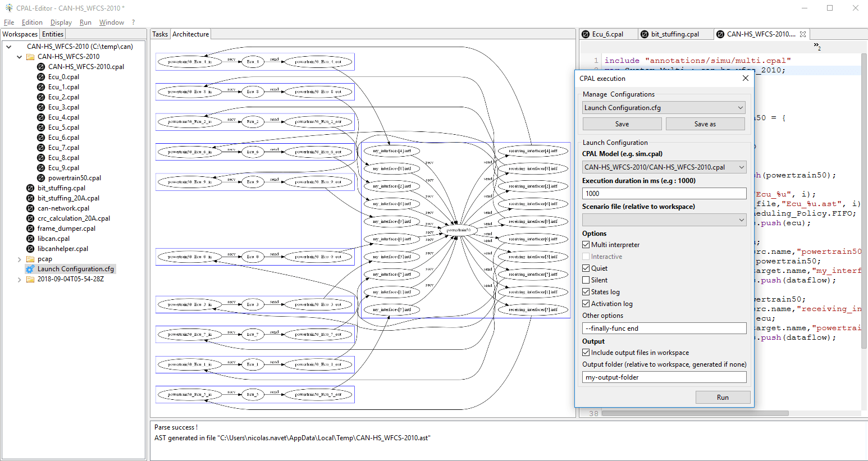
Task: Close the CAN-HS_WFCS-2010 editor tab
Action: click(803, 34)
